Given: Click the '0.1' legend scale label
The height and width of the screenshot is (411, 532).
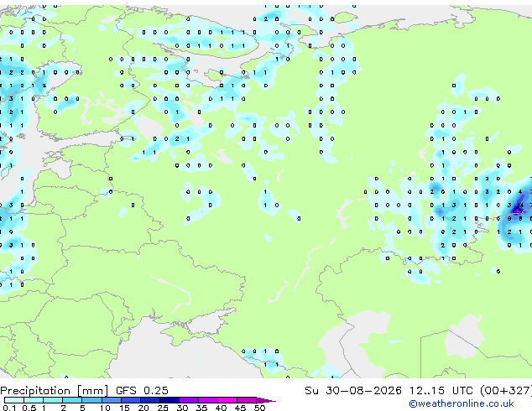Looking at the screenshot, I should pyautogui.click(x=9, y=408).
